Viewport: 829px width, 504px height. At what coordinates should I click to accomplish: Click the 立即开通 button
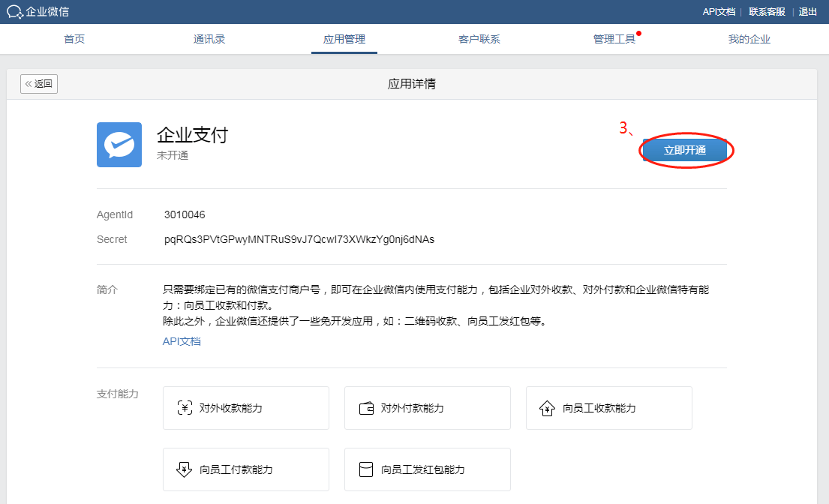(x=685, y=150)
